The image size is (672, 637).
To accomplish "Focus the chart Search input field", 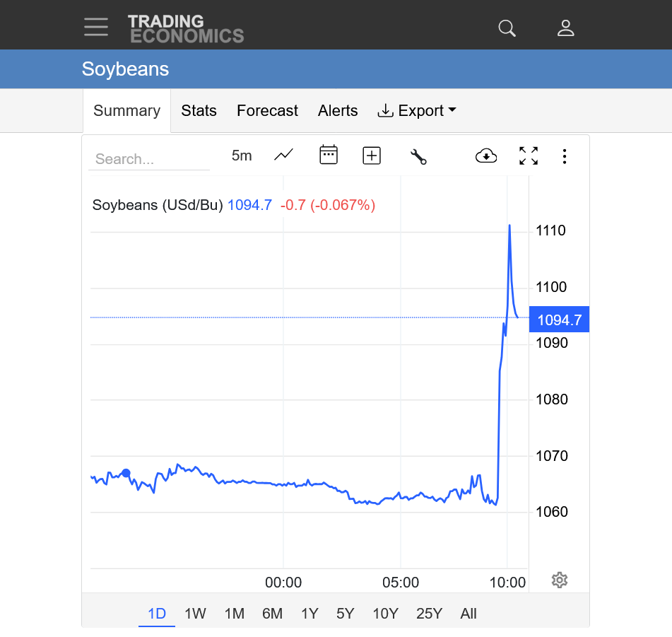I will (148, 159).
